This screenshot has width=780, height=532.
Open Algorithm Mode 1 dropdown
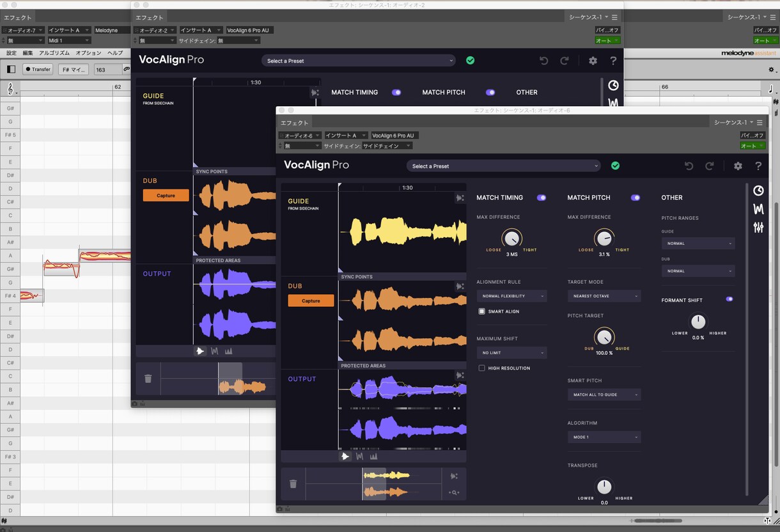pyautogui.click(x=604, y=437)
